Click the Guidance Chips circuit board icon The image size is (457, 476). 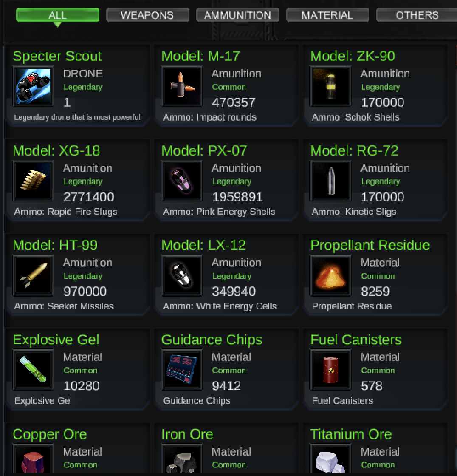click(x=182, y=369)
